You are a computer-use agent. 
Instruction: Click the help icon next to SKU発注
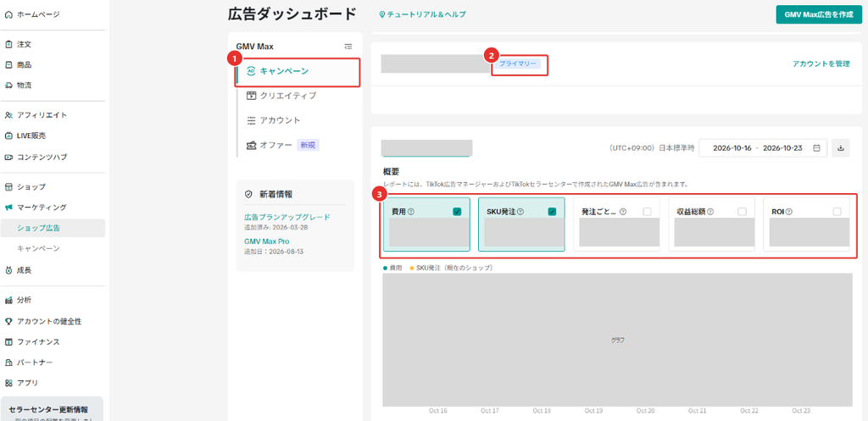[520, 212]
